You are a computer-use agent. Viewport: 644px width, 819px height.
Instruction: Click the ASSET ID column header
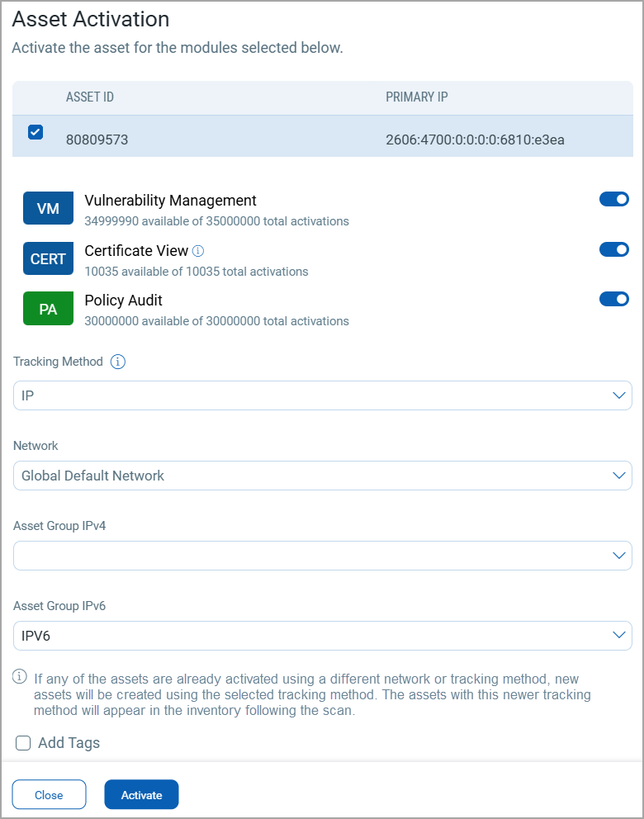tap(90, 97)
